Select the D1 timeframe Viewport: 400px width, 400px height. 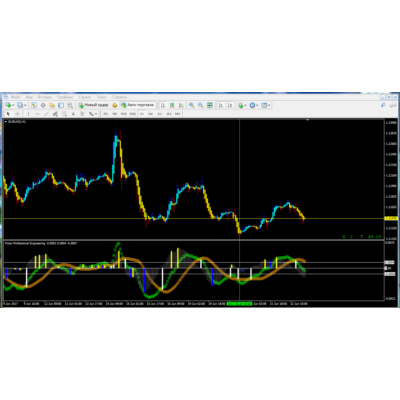pos(160,114)
